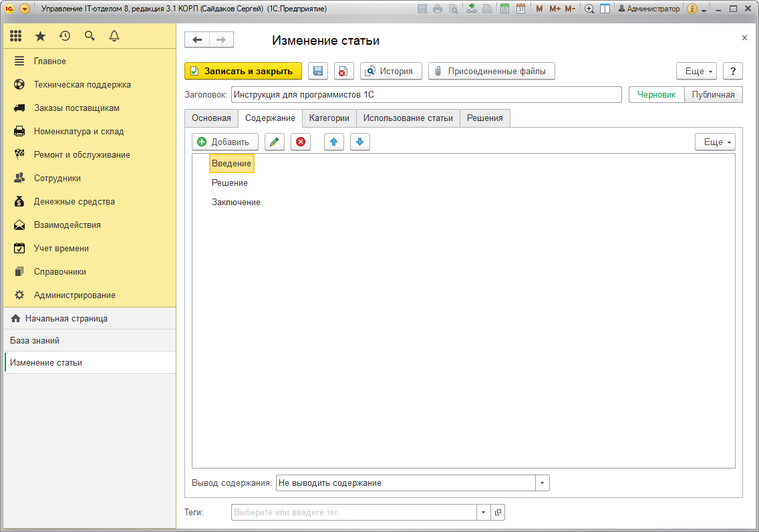759x532 pixels.
Task: Set article status to Черновик
Action: tap(656, 95)
